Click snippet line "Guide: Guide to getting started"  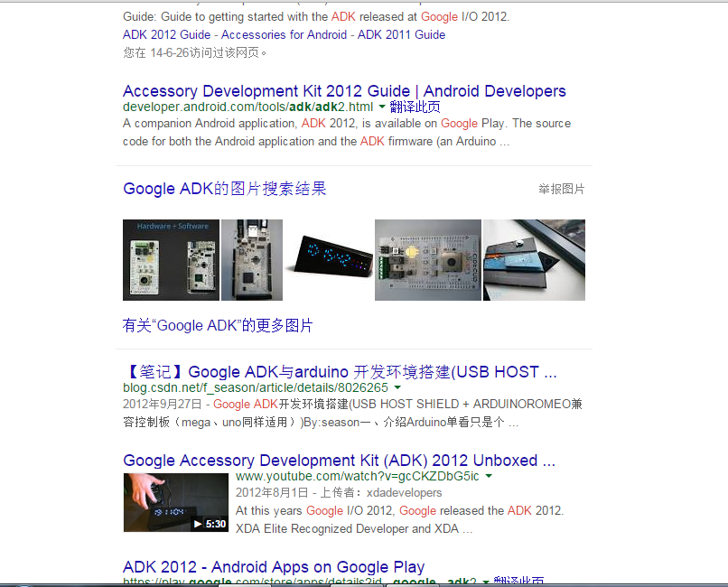316,16
